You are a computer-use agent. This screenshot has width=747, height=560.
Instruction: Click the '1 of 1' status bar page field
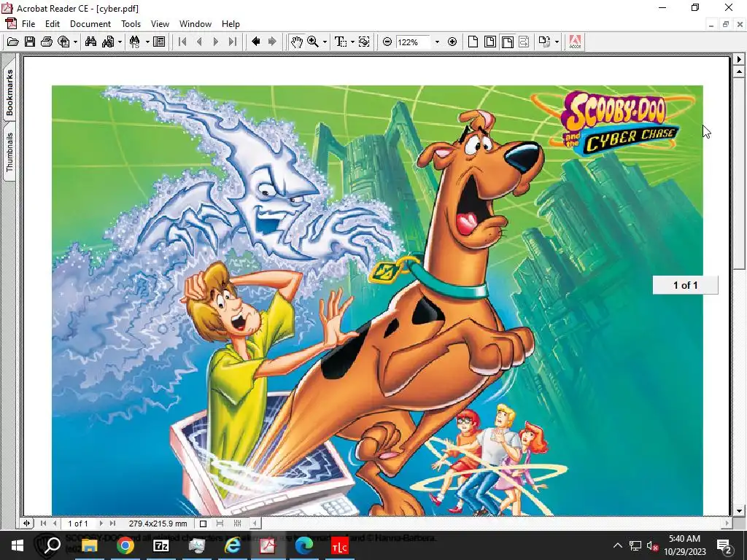coord(78,524)
